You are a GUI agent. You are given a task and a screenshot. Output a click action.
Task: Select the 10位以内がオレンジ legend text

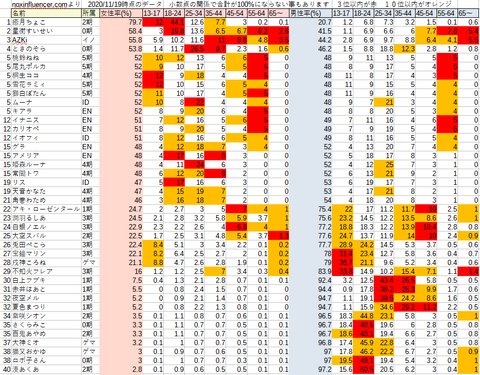click(x=419, y=4)
